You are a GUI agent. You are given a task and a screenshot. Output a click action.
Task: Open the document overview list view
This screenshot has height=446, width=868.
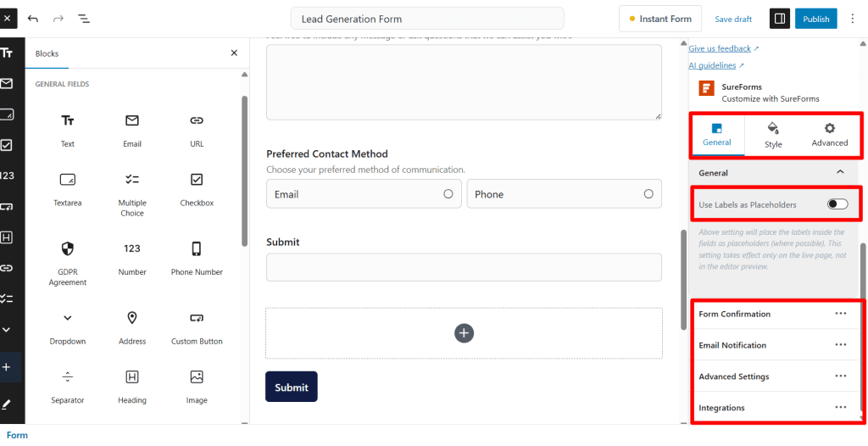[x=85, y=19]
